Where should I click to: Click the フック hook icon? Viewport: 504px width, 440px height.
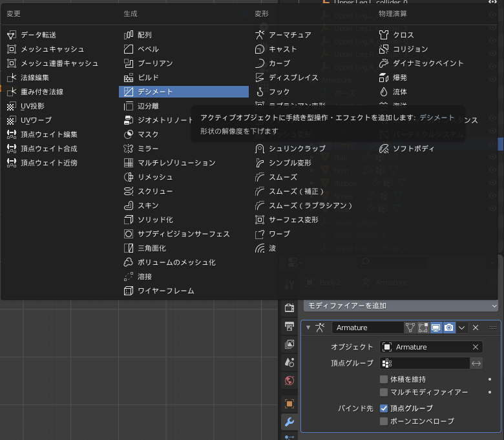[259, 92]
